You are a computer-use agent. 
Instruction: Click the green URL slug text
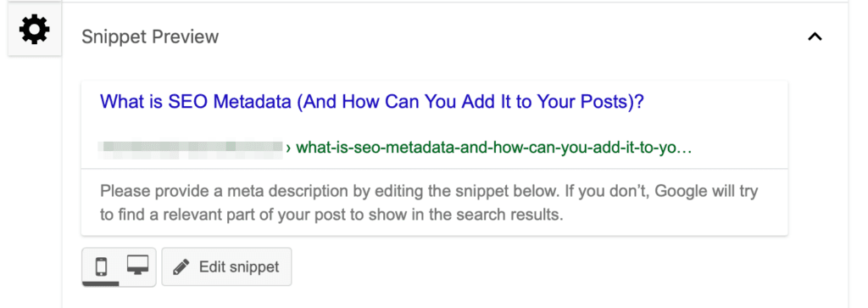494,148
